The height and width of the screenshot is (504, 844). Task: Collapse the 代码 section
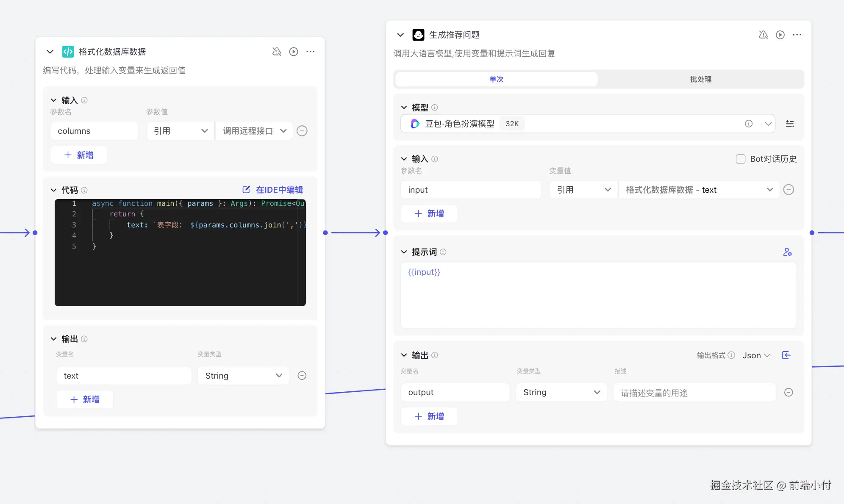tap(54, 190)
